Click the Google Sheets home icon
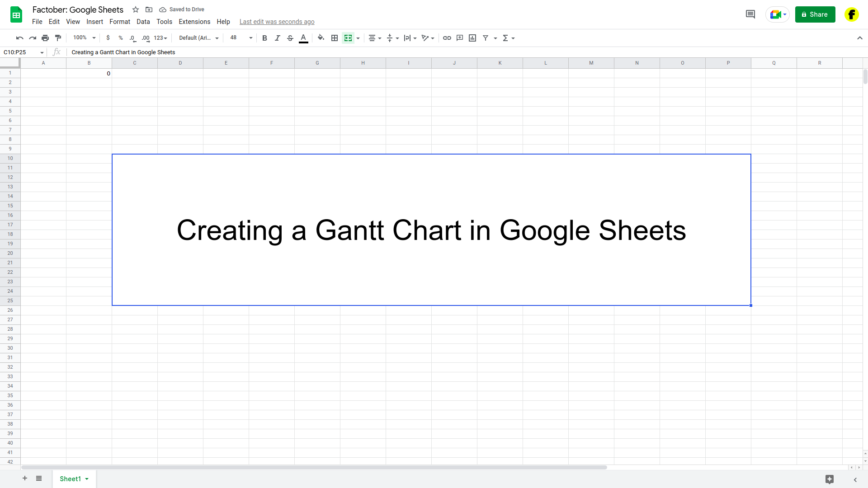Image resolution: width=868 pixels, height=488 pixels. (x=16, y=15)
